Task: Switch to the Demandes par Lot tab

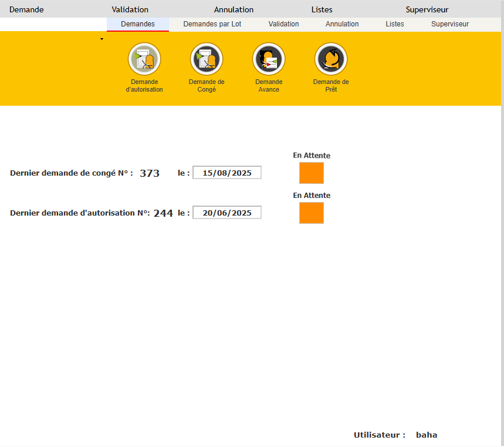Action: [212, 24]
